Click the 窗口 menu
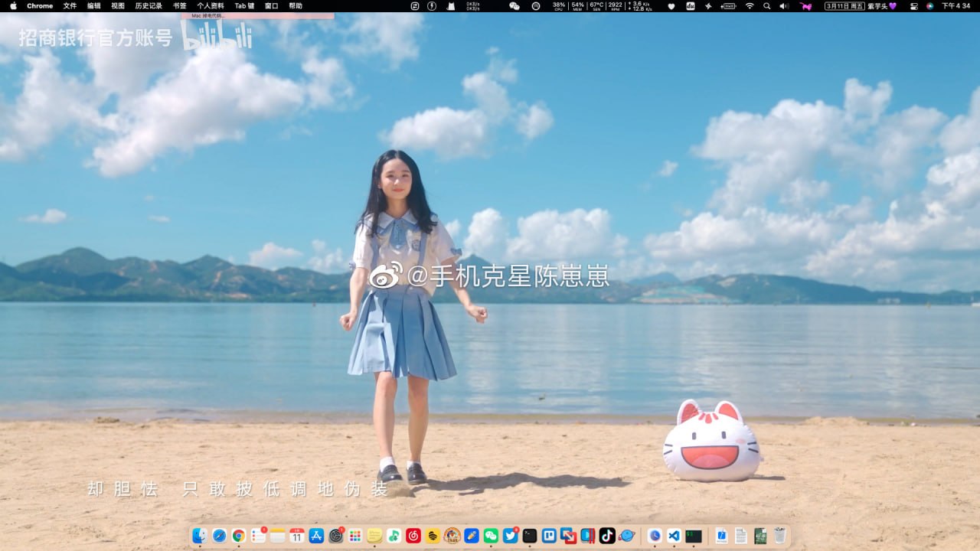This screenshot has height=551, width=980. (271, 5)
